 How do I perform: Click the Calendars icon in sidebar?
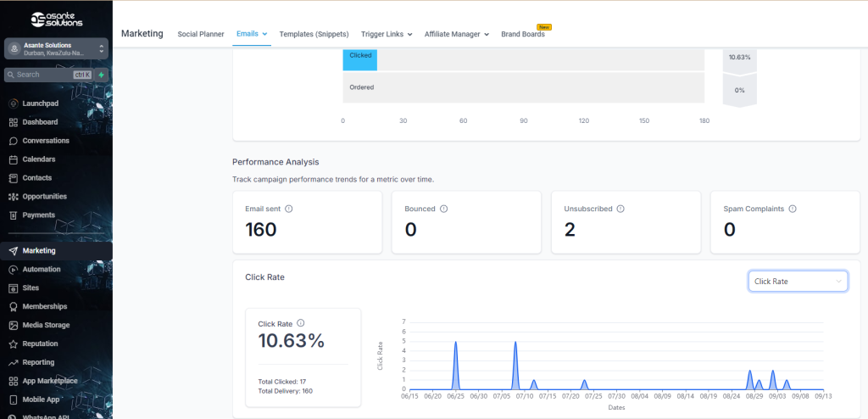click(14, 159)
